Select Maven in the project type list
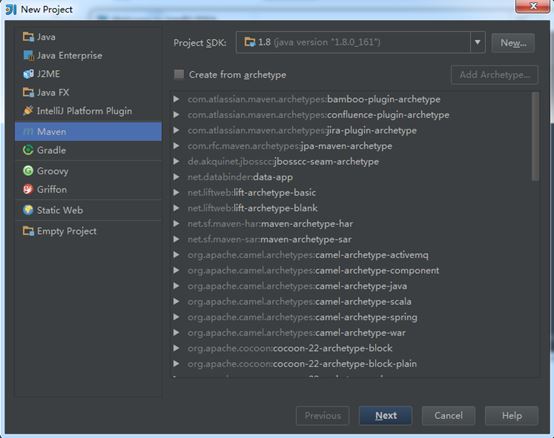The height and width of the screenshot is (438, 554). tap(88, 132)
